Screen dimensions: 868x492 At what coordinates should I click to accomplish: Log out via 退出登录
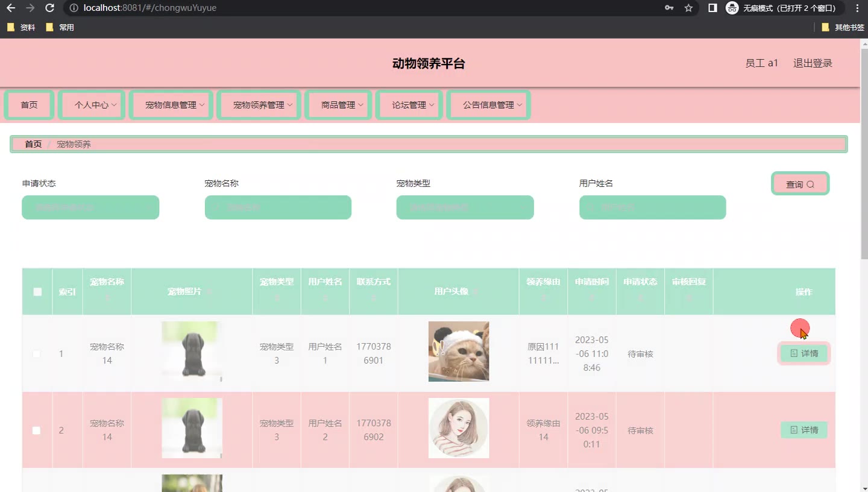click(x=813, y=63)
